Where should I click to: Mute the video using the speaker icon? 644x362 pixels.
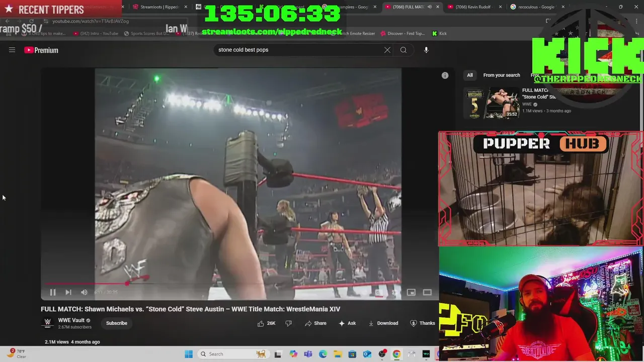tap(84, 292)
